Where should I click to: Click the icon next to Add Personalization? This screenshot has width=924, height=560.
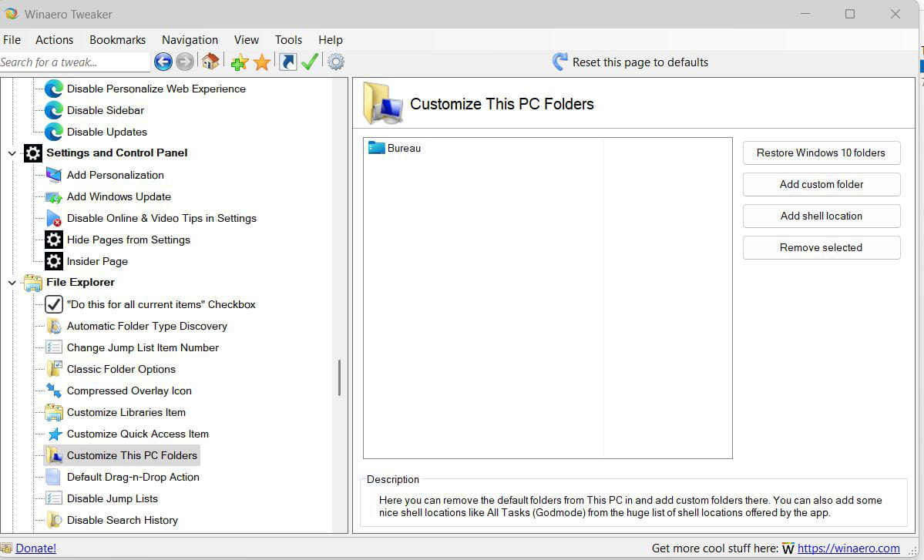[x=54, y=175]
